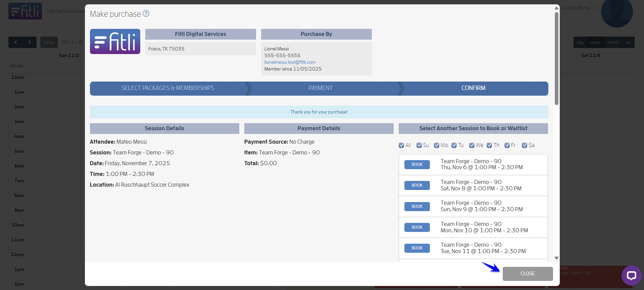Image resolution: width=644 pixels, height=290 pixels.
Task: Click the Date Friday, November 7, 2025 line
Action: (x=130, y=163)
